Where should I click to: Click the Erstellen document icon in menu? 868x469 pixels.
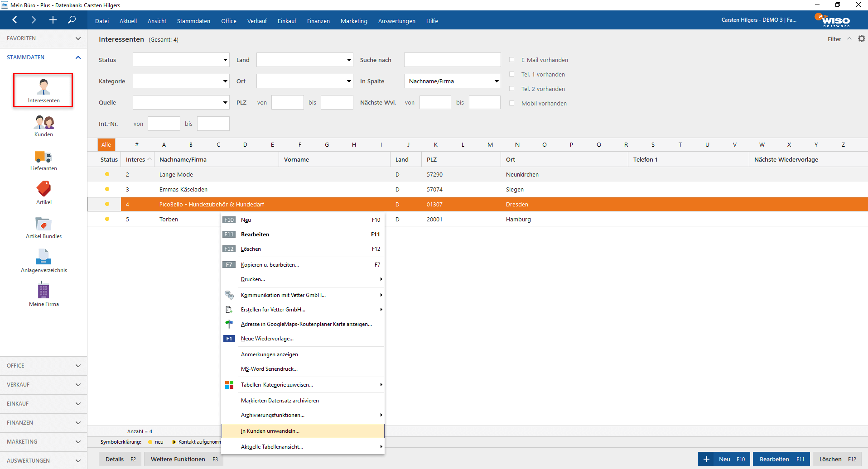click(229, 310)
